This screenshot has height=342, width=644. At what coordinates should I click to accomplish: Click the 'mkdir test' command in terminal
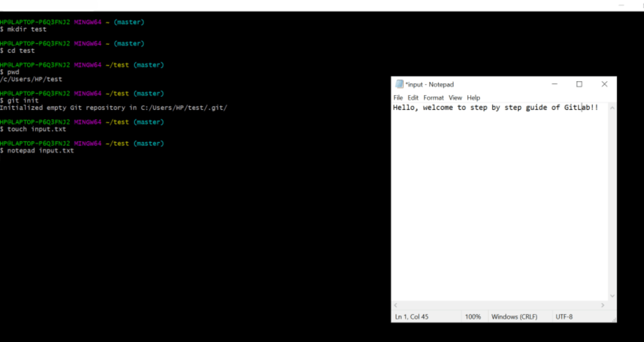pyautogui.click(x=26, y=29)
